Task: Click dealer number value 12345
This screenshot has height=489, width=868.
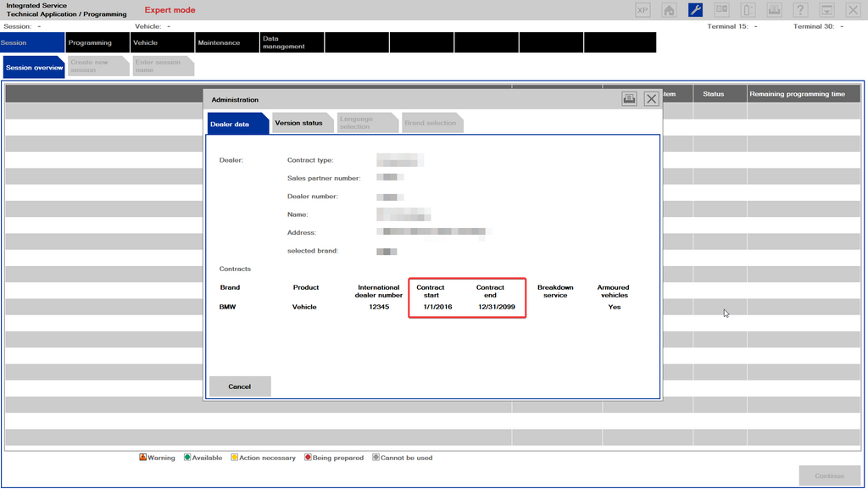Action: tap(379, 307)
